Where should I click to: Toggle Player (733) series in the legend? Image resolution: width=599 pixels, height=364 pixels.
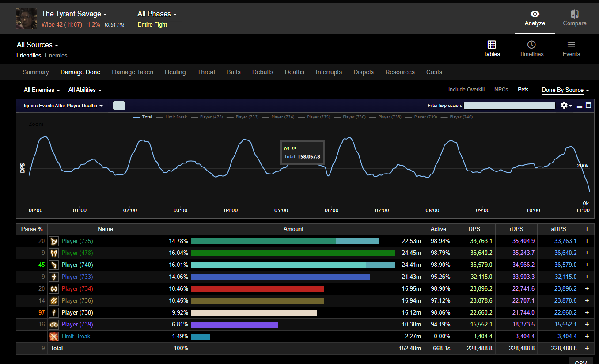click(243, 117)
